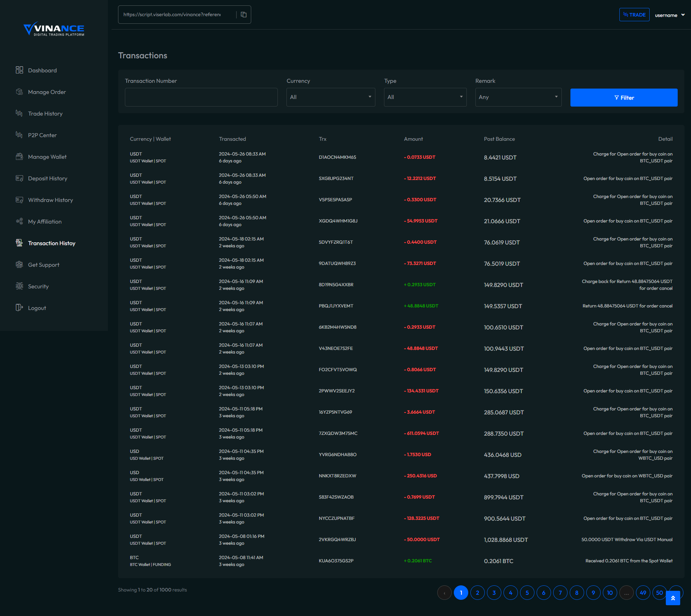Click the Security gear icon
The width and height of the screenshot is (691, 616).
(19, 286)
